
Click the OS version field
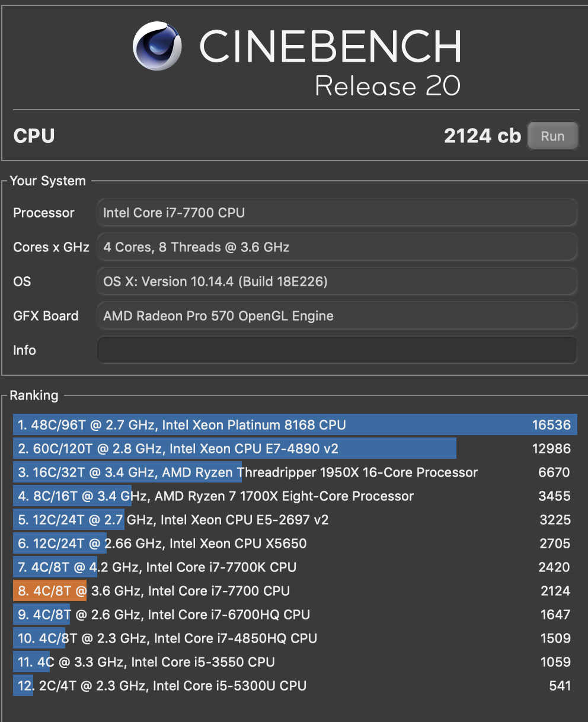[x=337, y=282]
